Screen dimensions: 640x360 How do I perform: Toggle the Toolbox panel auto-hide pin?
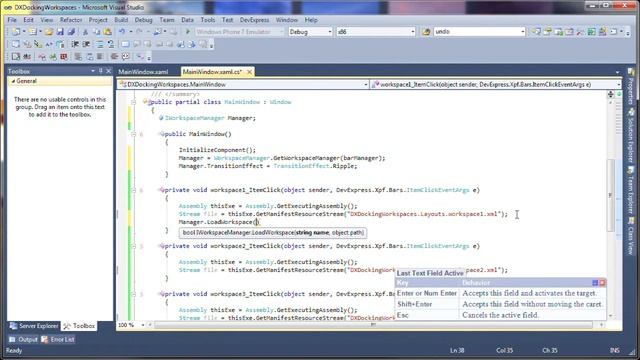click(x=101, y=71)
